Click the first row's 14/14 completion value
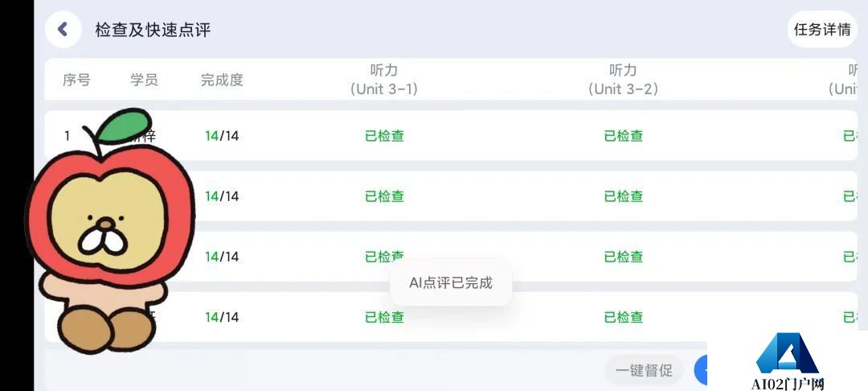Viewport: 868px width, 391px height. click(x=222, y=136)
